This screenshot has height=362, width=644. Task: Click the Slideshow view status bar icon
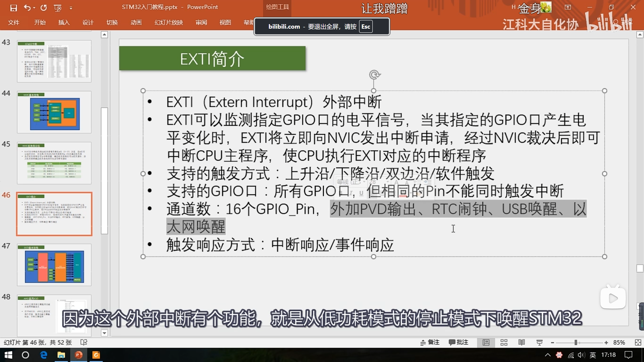click(x=539, y=342)
